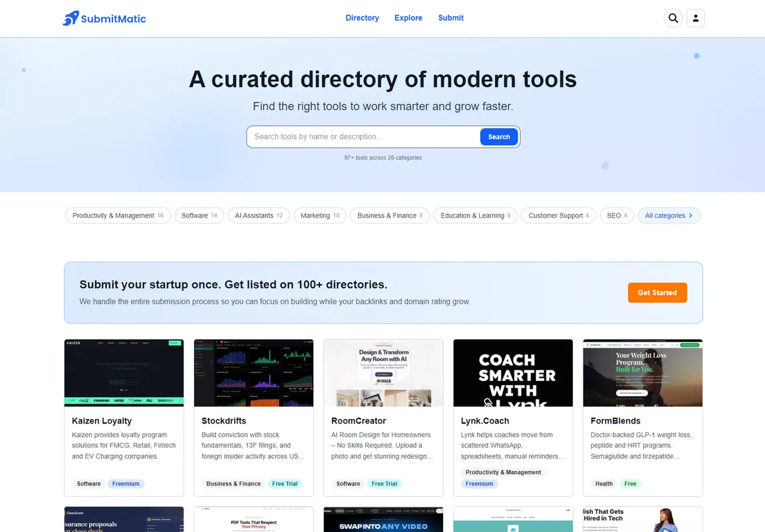Open the Directory nav item

coord(362,17)
